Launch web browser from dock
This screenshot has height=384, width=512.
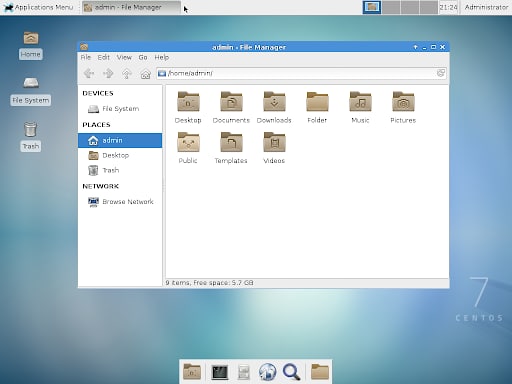pos(268,372)
